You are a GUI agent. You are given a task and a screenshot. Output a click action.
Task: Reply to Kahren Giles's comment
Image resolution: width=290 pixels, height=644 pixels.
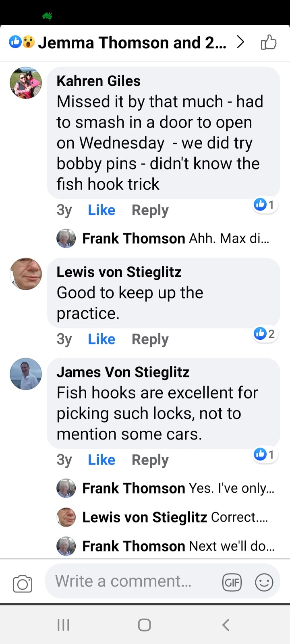150,210
